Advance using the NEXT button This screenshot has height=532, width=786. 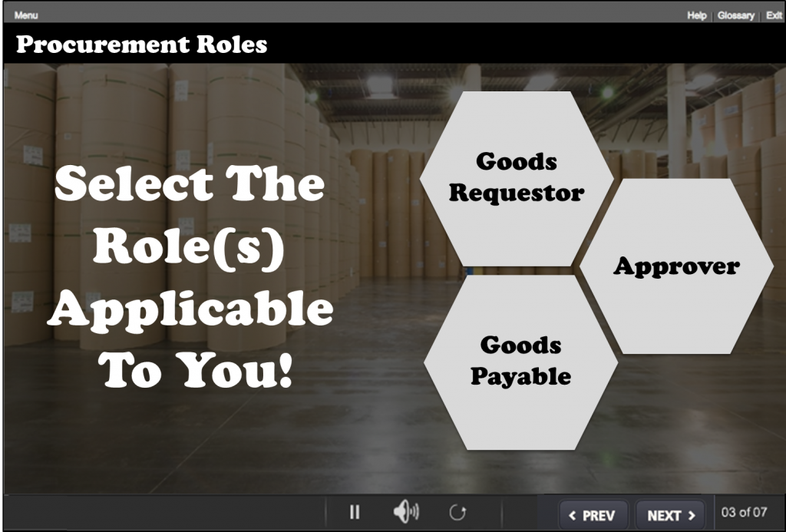tap(670, 514)
